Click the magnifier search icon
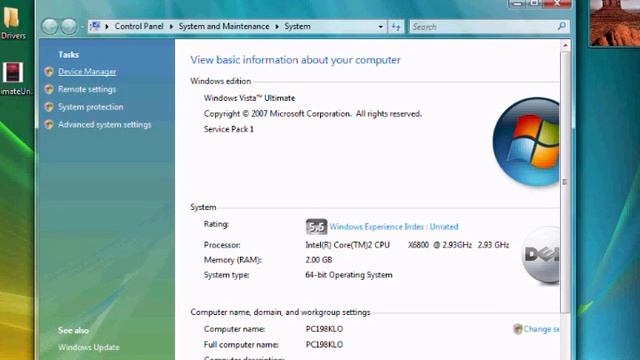This screenshot has height=360, width=640. [562, 26]
